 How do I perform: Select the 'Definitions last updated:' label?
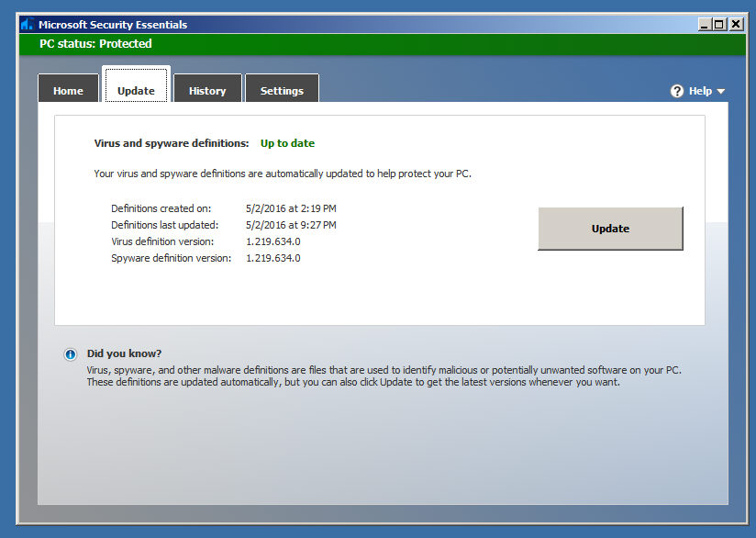(165, 225)
